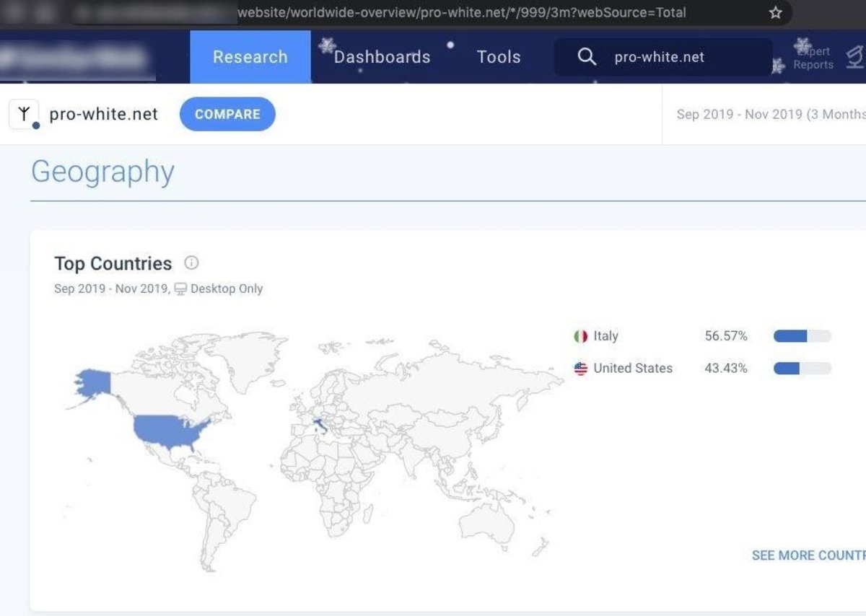Viewport: 866px width, 616px height.
Task: Bookmark this page with the star icon
Action: pyautogui.click(x=776, y=13)
